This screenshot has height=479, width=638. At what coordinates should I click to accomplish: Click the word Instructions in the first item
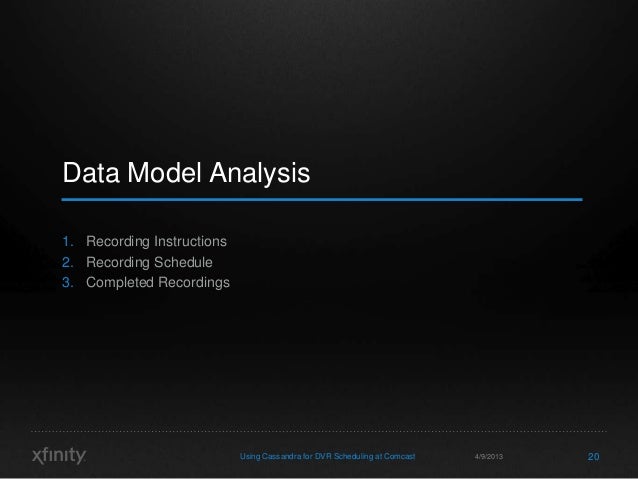pos(190,241)
